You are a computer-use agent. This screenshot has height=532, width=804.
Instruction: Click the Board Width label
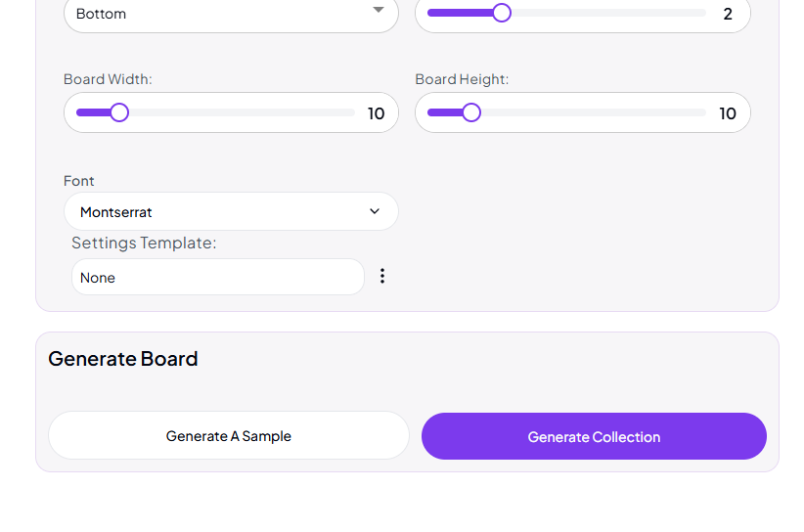pyautogui.click(x=108, y=79)
